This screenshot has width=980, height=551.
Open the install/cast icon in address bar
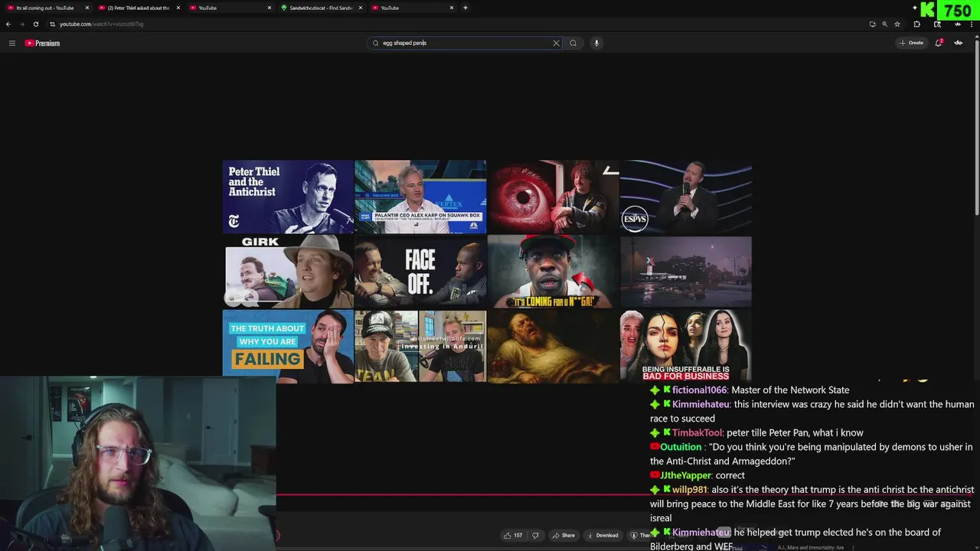(x=872, y=24)
